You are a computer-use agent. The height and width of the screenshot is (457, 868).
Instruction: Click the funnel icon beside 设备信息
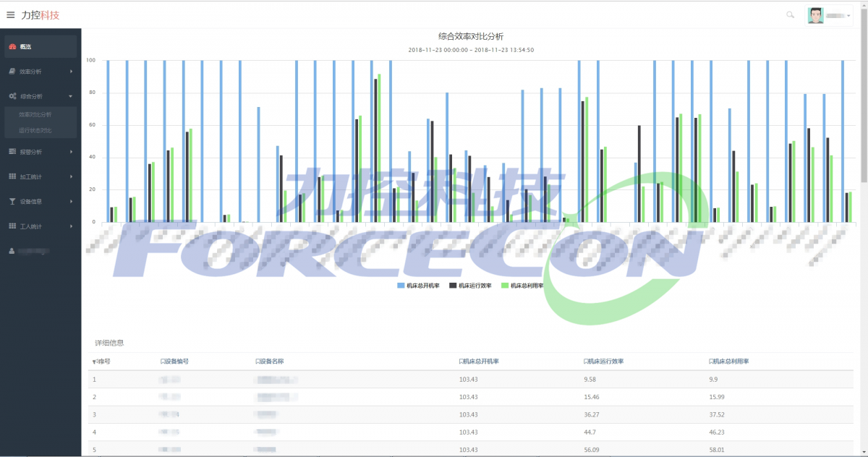12,202
